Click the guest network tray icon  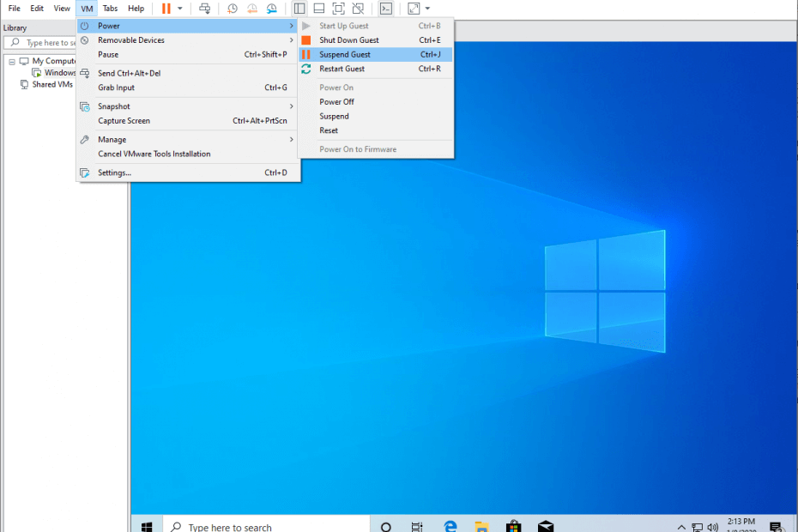coord(698,528)
